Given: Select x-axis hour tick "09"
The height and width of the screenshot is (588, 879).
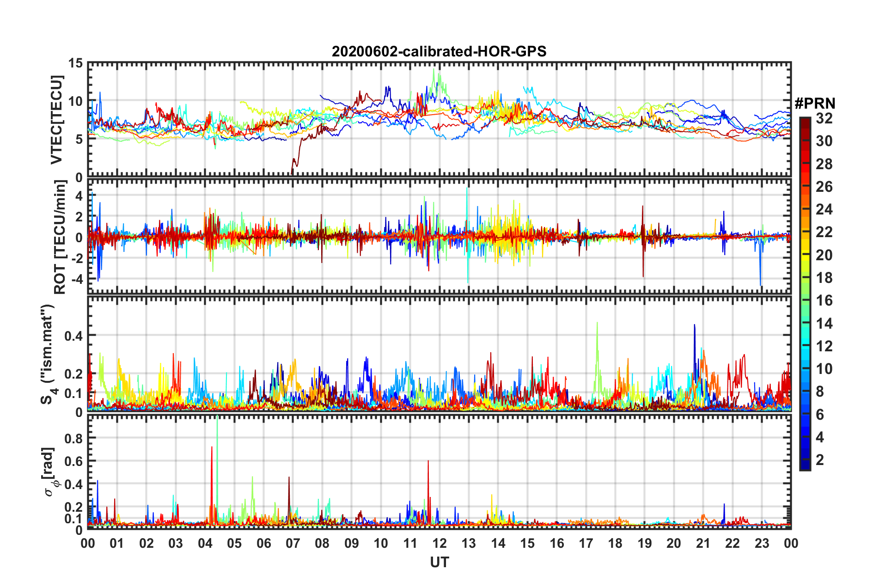Looking at the screenshot, I should [352, 543].
